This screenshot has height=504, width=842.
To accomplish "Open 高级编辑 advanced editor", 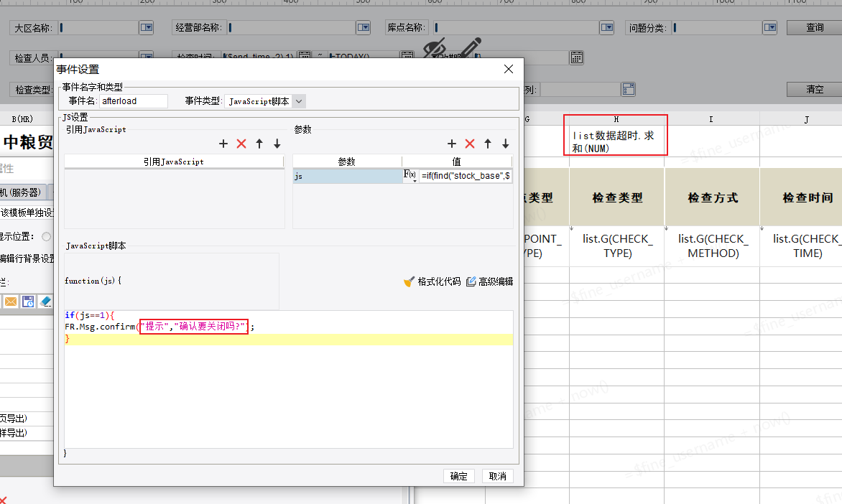I will 490,281.
